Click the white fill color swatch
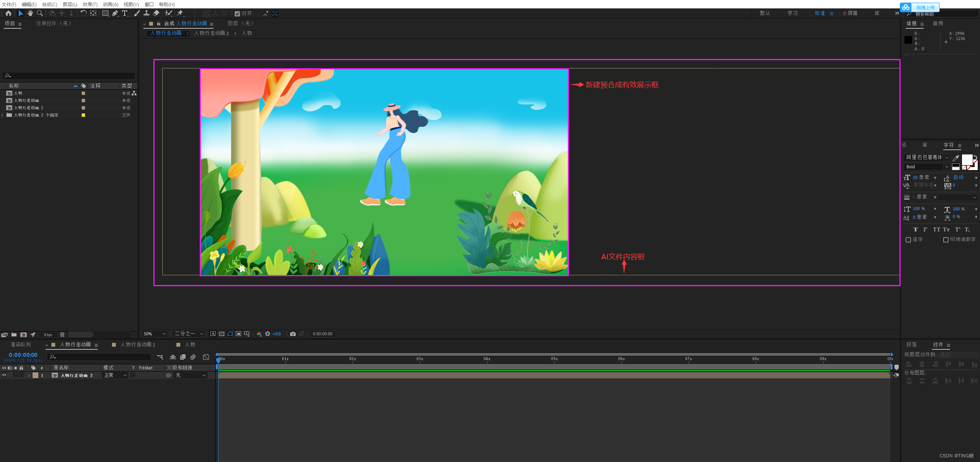The height and width of the screenshot is (462, 980). [967, 159]
